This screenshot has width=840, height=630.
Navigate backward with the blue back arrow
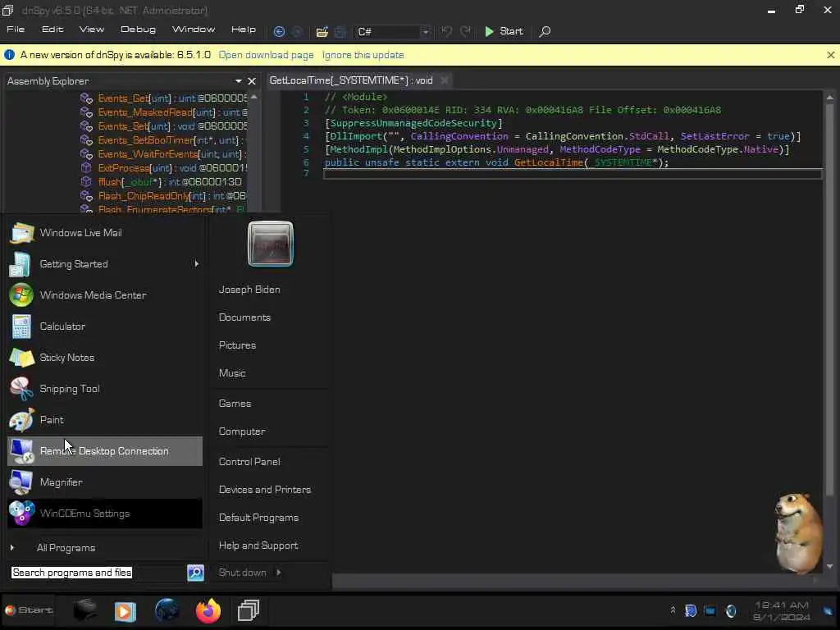(279, 32)
